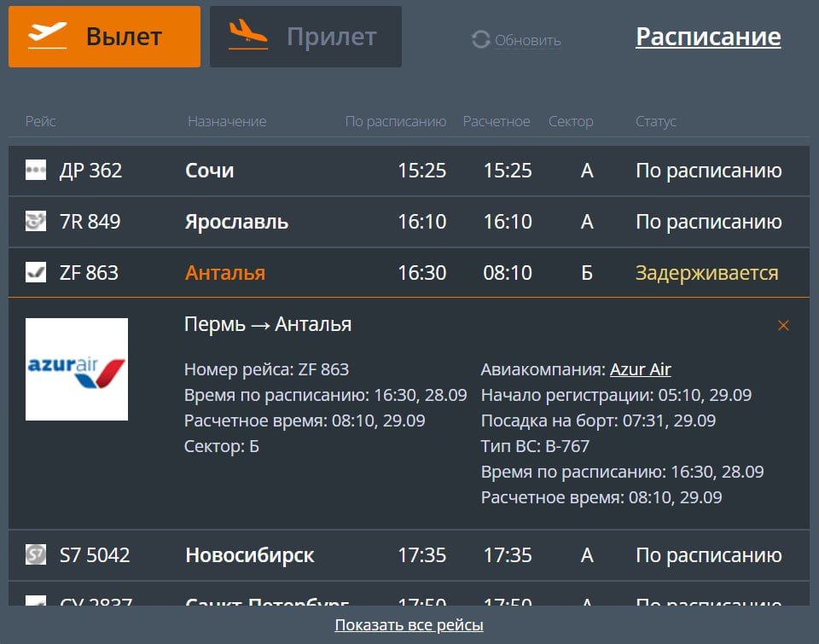This screenshot has width=819, height=644.
Task: Click the circular refresh arrows icon
Action: point(481,40)
